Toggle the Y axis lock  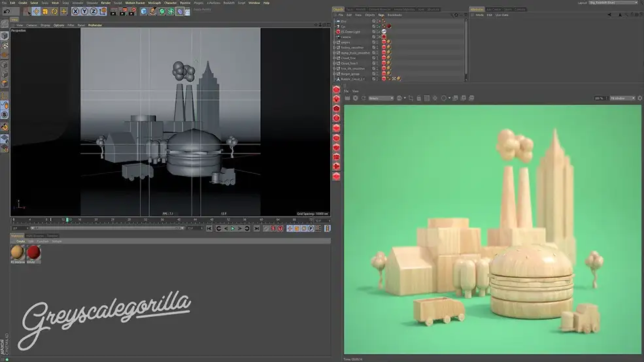pyautogui.click(x=84, y=12)
